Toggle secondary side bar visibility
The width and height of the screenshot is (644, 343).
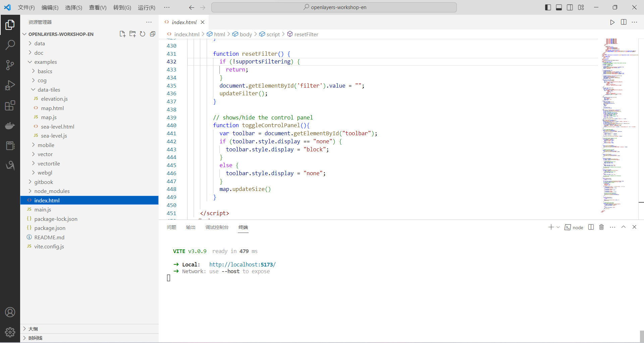tap(570, 7)
